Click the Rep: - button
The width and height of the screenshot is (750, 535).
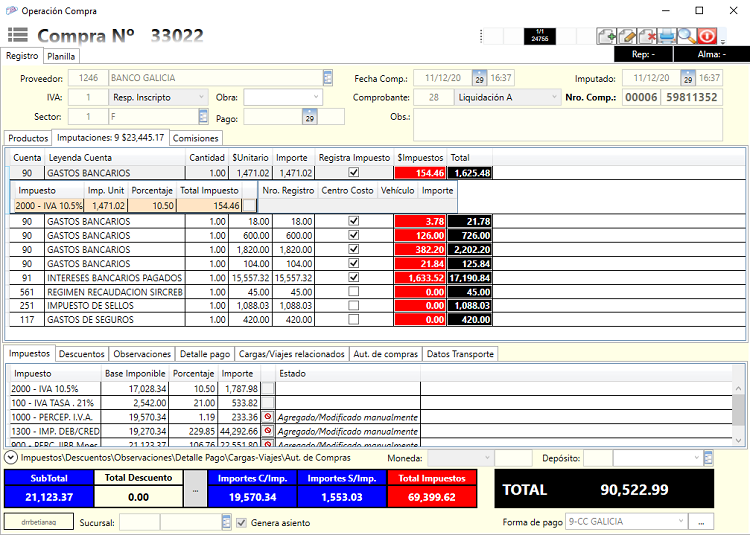click(x=643, y=54)
